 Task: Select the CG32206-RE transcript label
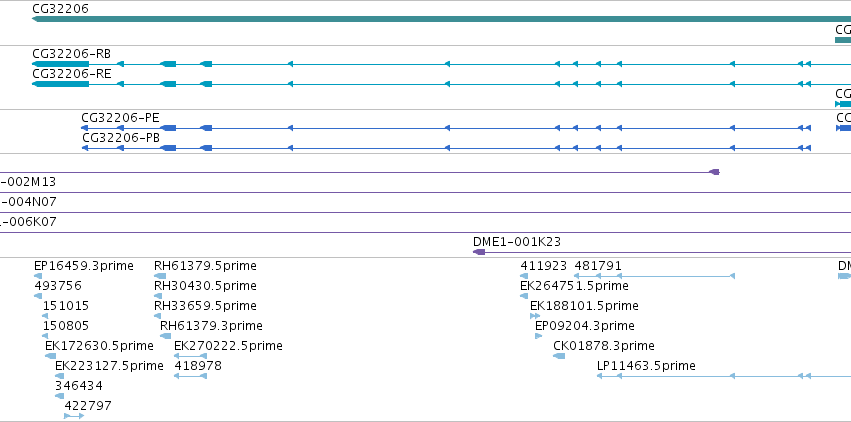[72, 74]
